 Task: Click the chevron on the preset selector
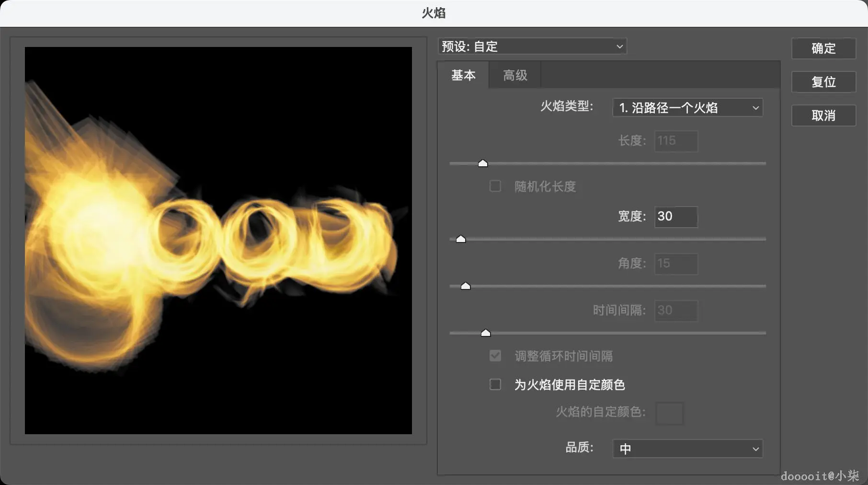[619, 46]
